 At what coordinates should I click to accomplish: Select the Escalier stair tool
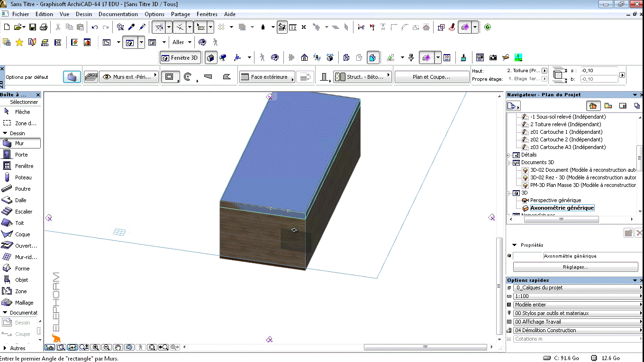point(20,212)
